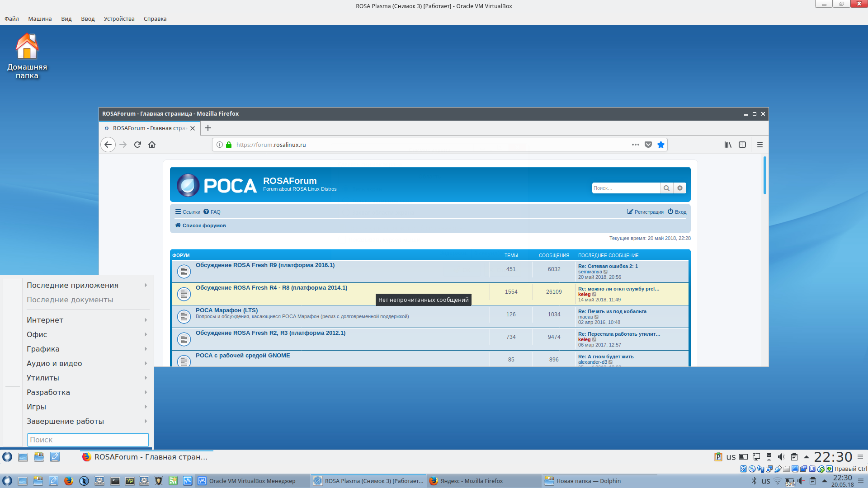Click the bookmark star icon
Viewport: 868px width, 488px height.
click(x=660, y=145)
